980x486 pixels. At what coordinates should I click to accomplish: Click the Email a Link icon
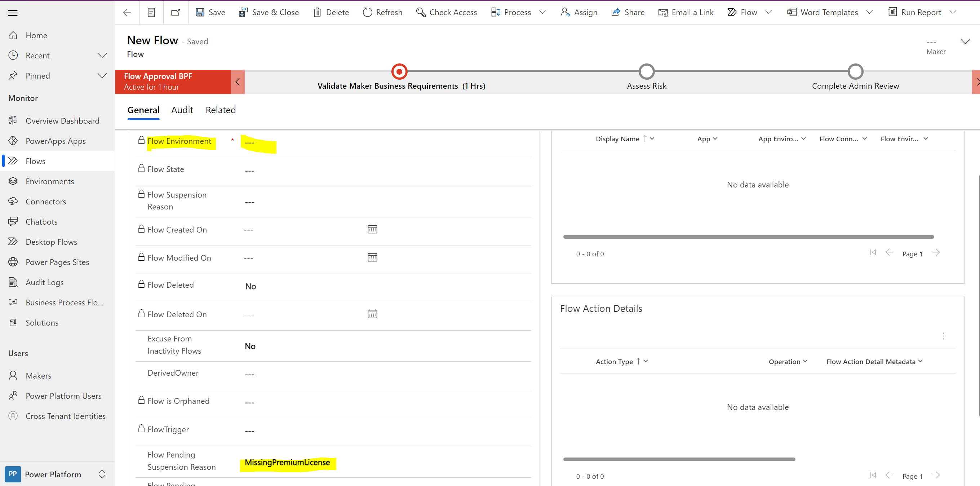664,13
